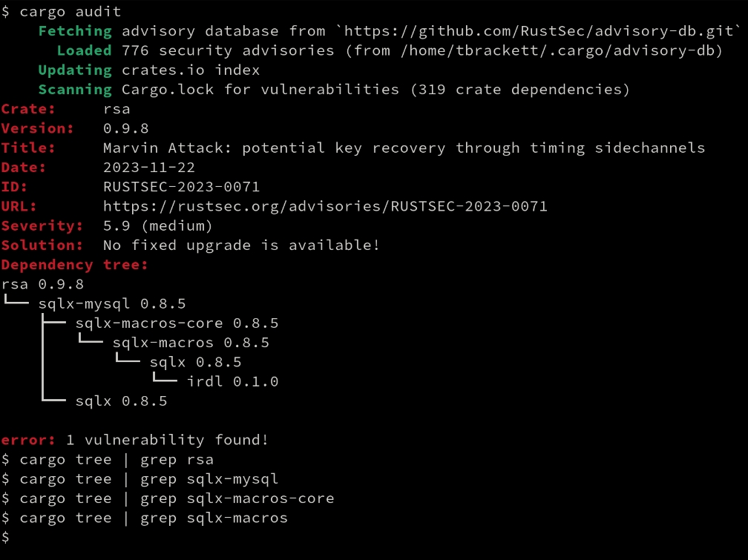Click the Marvin Attack title text
748x560 pixels.
pyautogui.click(x=404, y=148)
